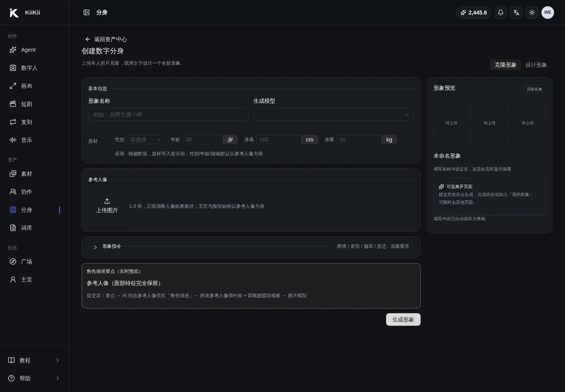Select 分身 in sidebar
This screenshot has height=392, width=565.
[35, 210]
